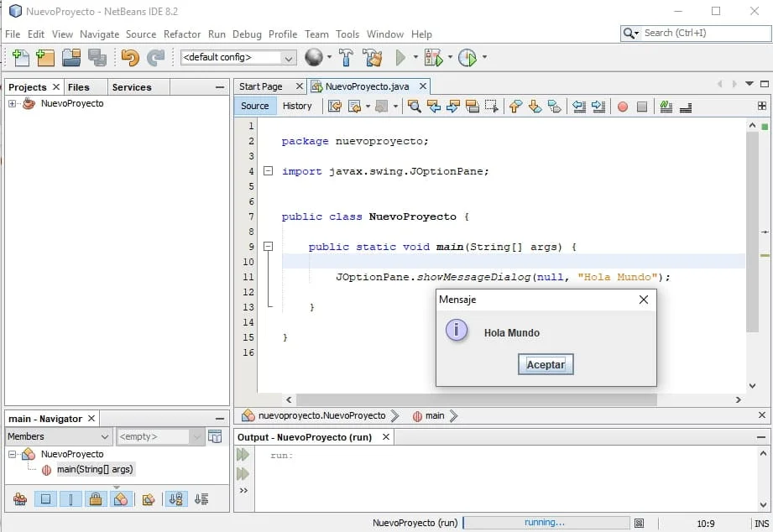Click the New File toolbar icon

[21, 58]
